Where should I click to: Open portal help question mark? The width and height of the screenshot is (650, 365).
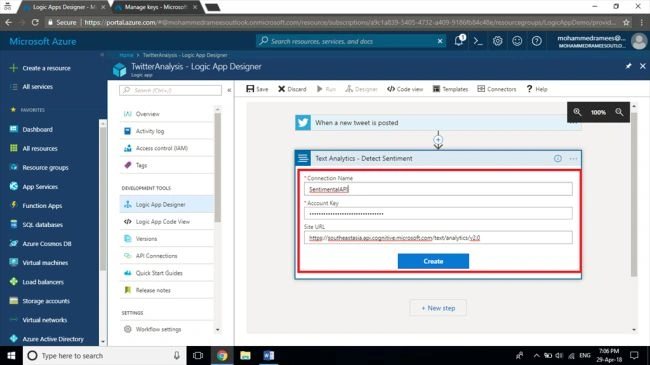coord(536,41)
